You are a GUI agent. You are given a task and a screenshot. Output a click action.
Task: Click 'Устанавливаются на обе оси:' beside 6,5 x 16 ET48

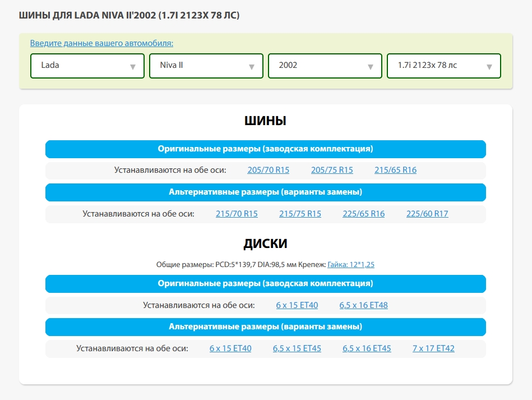click(x=199, y=305)
